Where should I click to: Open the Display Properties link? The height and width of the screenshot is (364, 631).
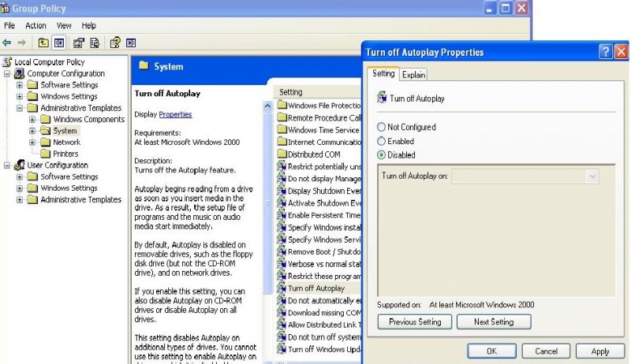(x=175, y=114)
